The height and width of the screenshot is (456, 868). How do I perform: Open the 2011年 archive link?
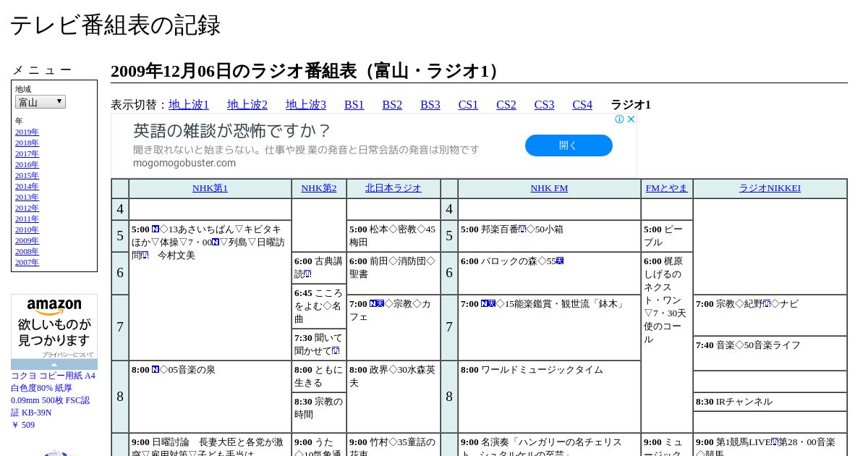[27, 219]
